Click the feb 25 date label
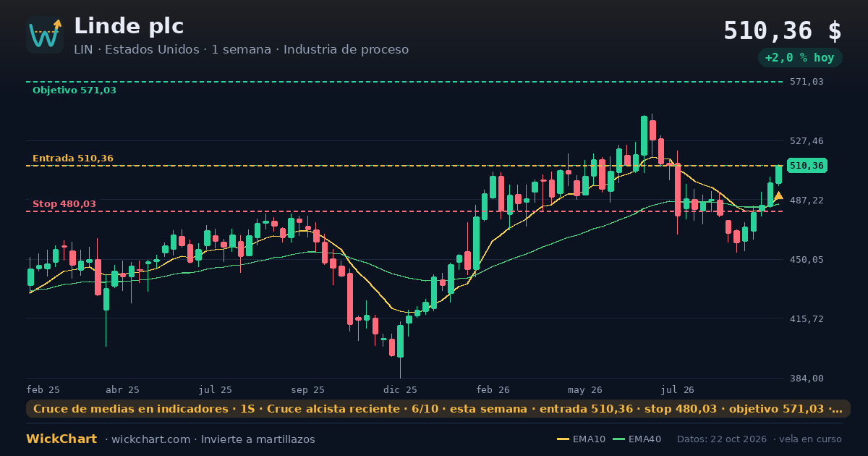The width and height of the screenshot is (868, 456). (x=43, y=390)
